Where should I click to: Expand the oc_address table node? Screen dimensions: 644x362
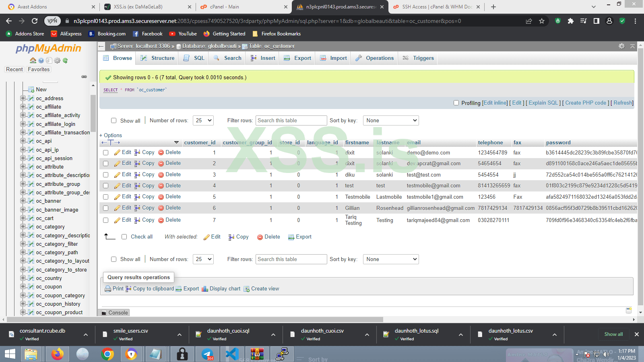coord(23,98)
